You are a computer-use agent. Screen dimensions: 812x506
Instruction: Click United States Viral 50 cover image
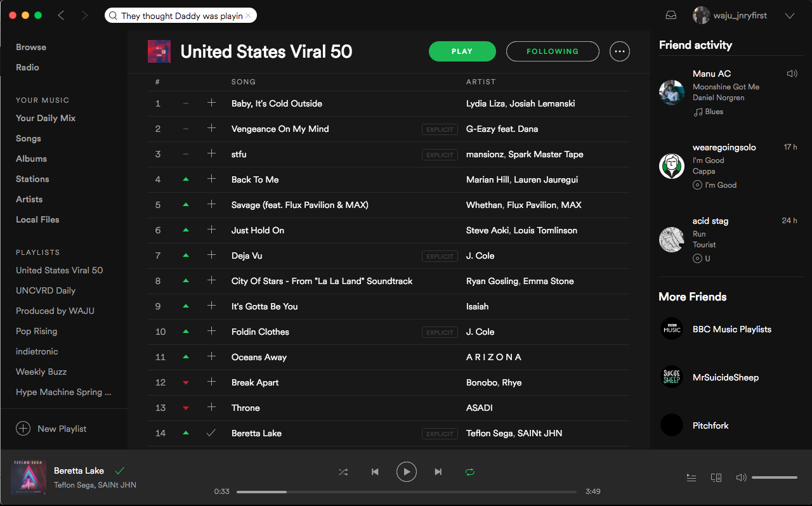(x=159, y=51)
